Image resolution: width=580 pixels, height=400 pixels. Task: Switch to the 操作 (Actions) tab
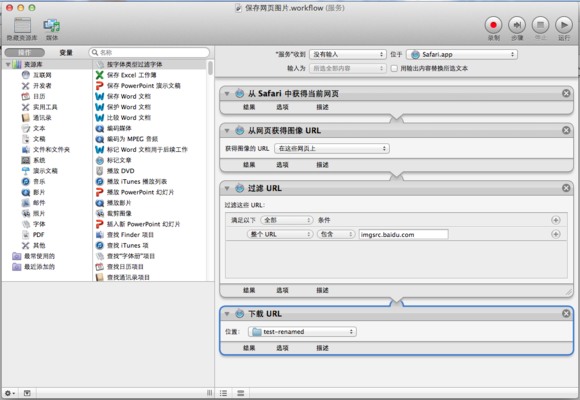click(25, 53)
